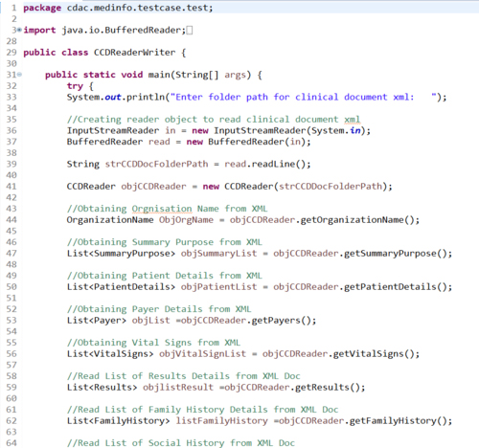Click the main method name
This screenshot has width=479, height=448.
(160, 75)
